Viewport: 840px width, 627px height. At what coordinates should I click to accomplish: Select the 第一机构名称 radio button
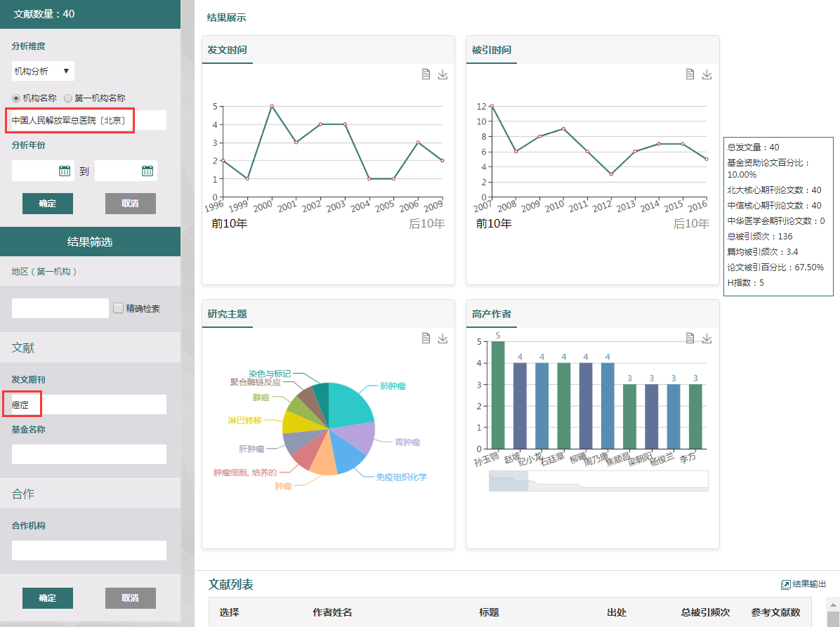[69, 98]
